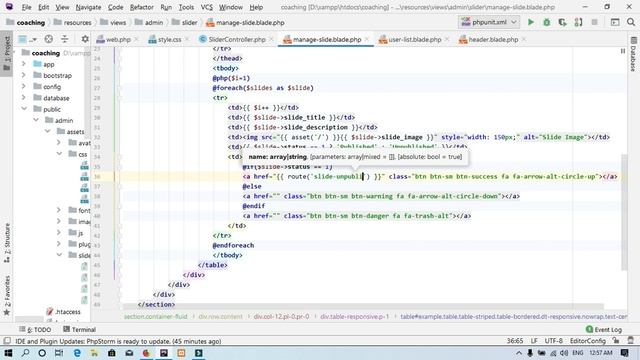Open the Terminal tool window
640x360 pixels.
[x=80, y=329]
